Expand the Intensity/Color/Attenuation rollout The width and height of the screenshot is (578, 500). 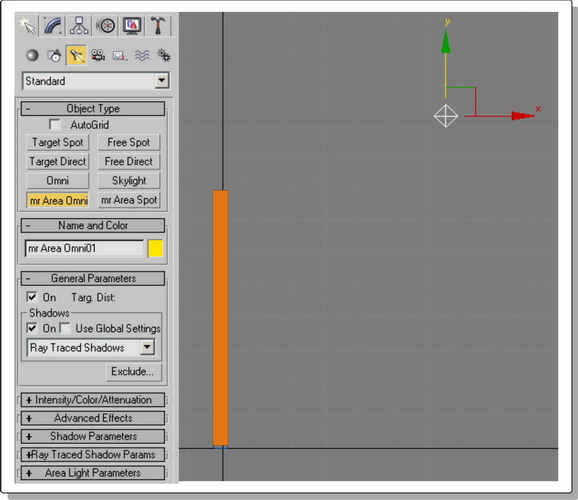pos(93,400)
